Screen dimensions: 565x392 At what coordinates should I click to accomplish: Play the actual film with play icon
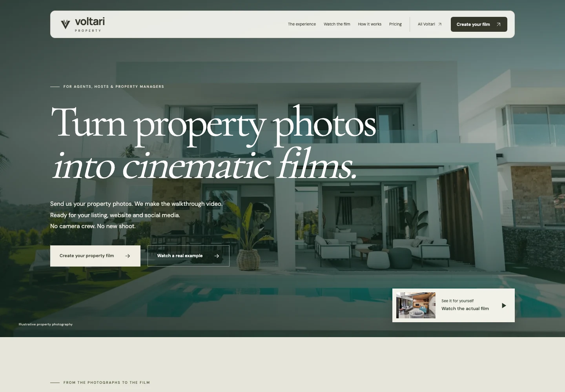tap(504, 305)
